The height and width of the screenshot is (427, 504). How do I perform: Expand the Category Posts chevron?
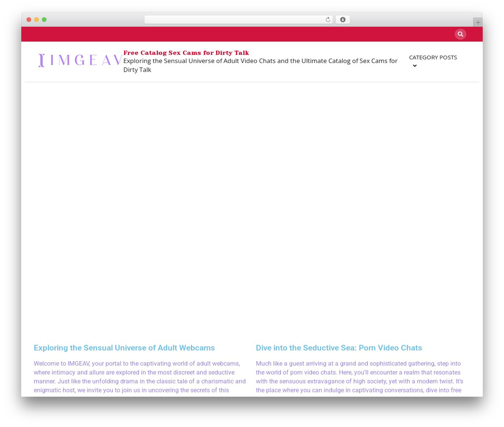coord(415,66)
